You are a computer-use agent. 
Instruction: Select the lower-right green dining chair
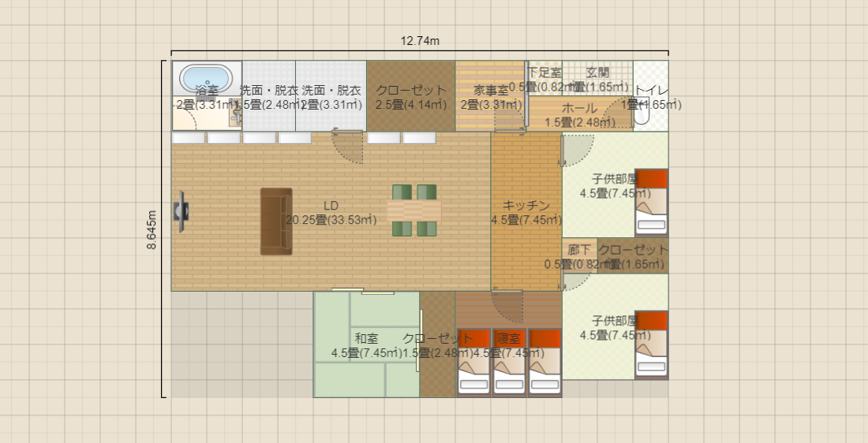(x=427, y=229)
